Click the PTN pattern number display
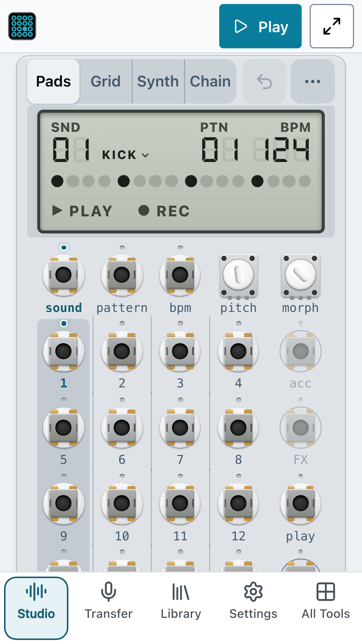Screen dimensions: 362x644 tap(220, 150)
